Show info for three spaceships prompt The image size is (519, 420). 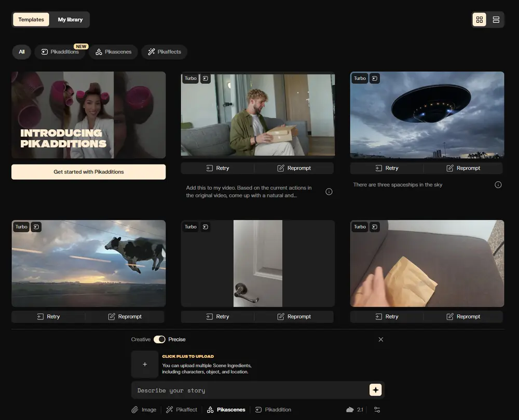498,185
